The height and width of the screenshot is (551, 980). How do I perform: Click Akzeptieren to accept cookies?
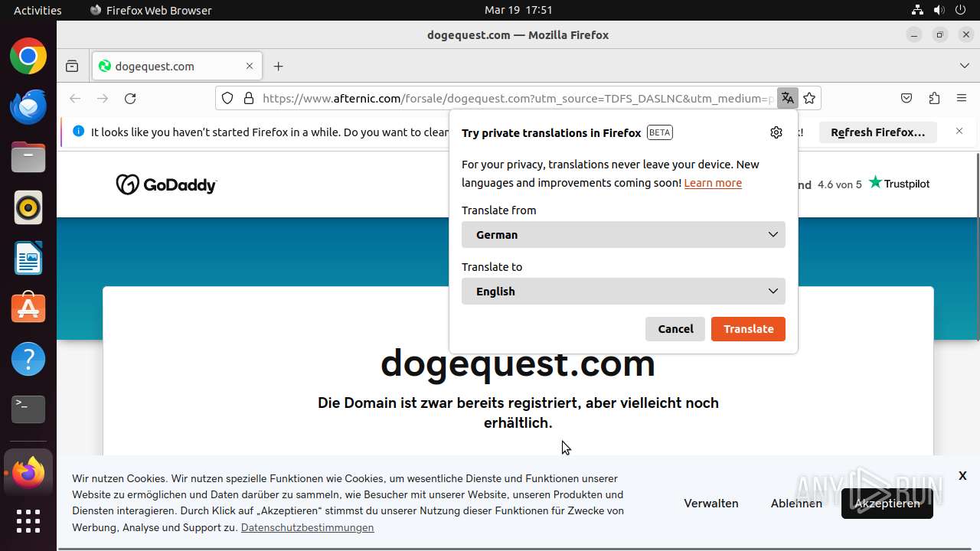coord(887,504)
